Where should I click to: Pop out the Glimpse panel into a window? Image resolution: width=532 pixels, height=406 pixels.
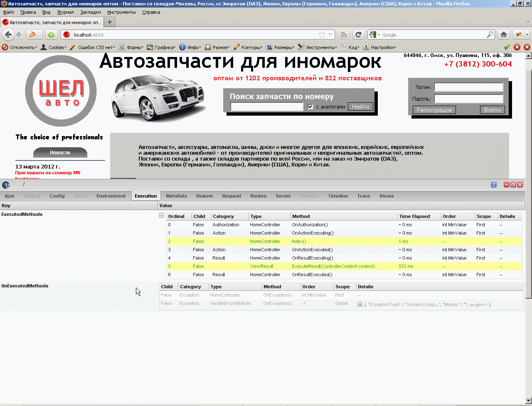513,185
